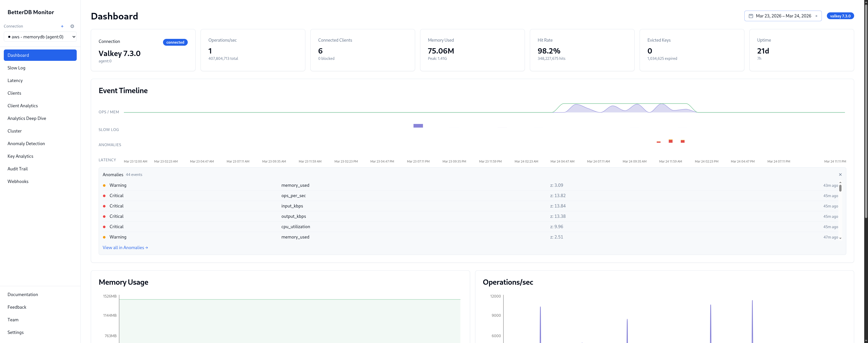Navigate to Anomaly Detection in the sidebar
Screen dimensions: 868x343
tap(26, 143)
